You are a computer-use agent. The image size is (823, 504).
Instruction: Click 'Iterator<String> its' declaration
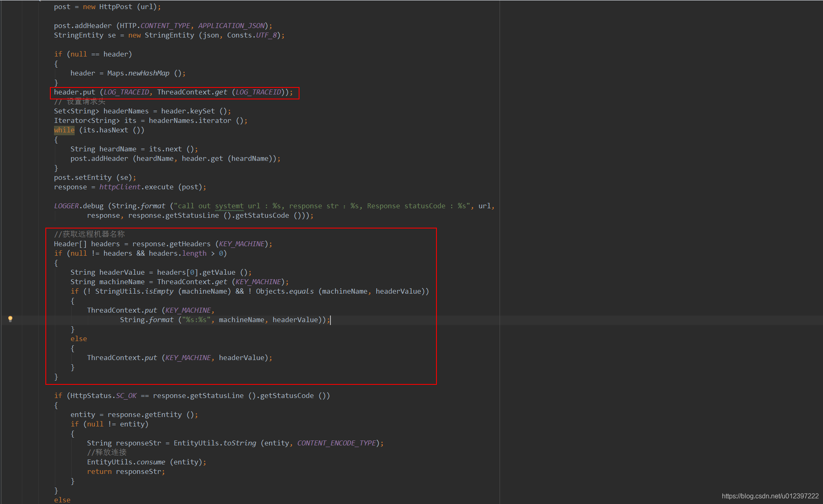(x=95, y=120)
